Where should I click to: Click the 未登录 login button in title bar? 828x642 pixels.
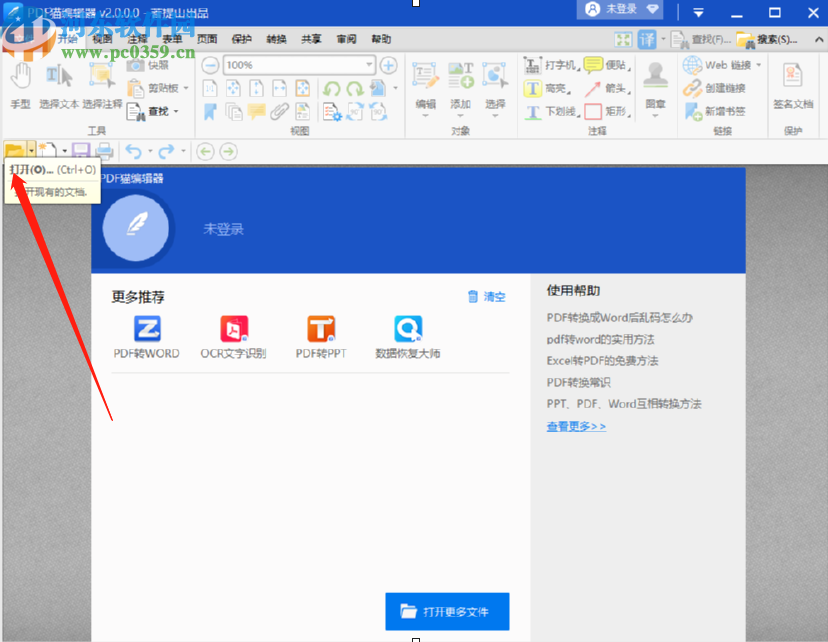tap(619, 9)
